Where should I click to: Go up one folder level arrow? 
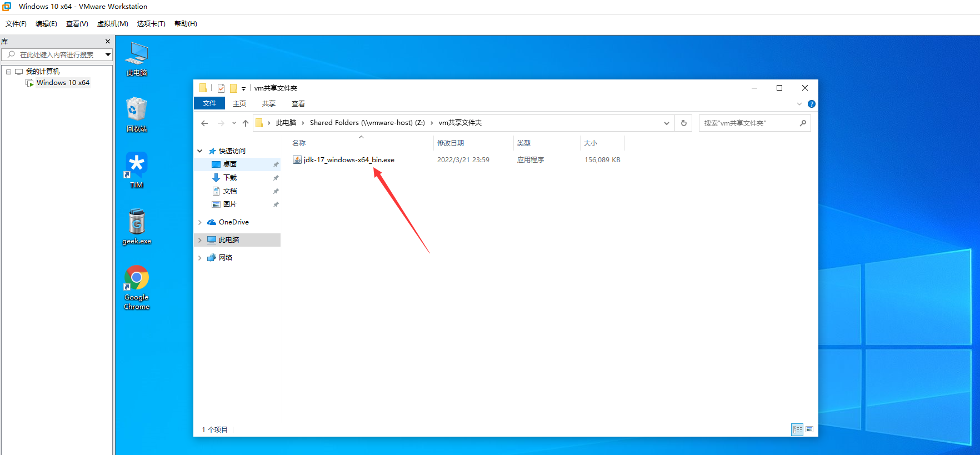tap(246, 123)
